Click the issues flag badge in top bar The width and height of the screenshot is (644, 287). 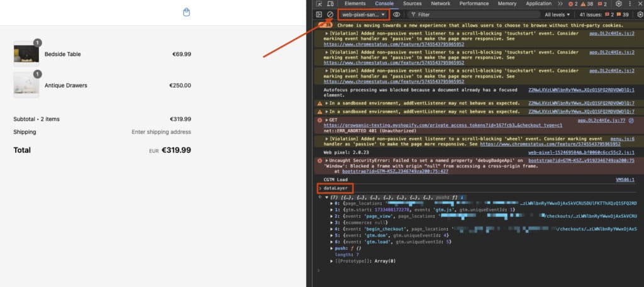point(602,4)
